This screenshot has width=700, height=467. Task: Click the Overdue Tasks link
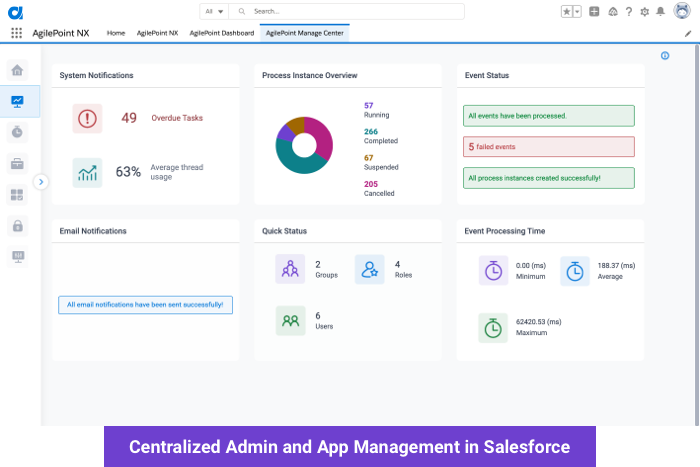point(176,118)
